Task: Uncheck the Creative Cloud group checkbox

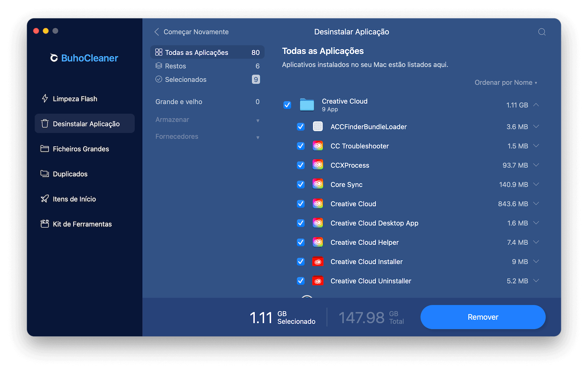Action: point(287,105)
